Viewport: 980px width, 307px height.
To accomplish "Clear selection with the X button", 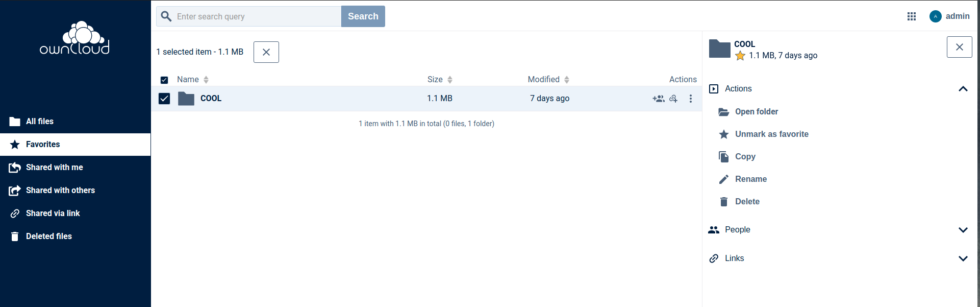I will pos(266,52).
